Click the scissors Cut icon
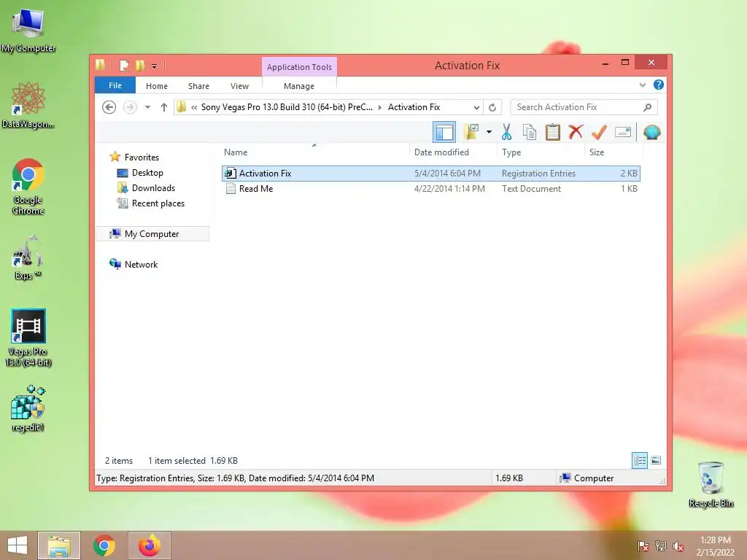The height and width of the screenshot is (560, 747). [x=506, y=132]
